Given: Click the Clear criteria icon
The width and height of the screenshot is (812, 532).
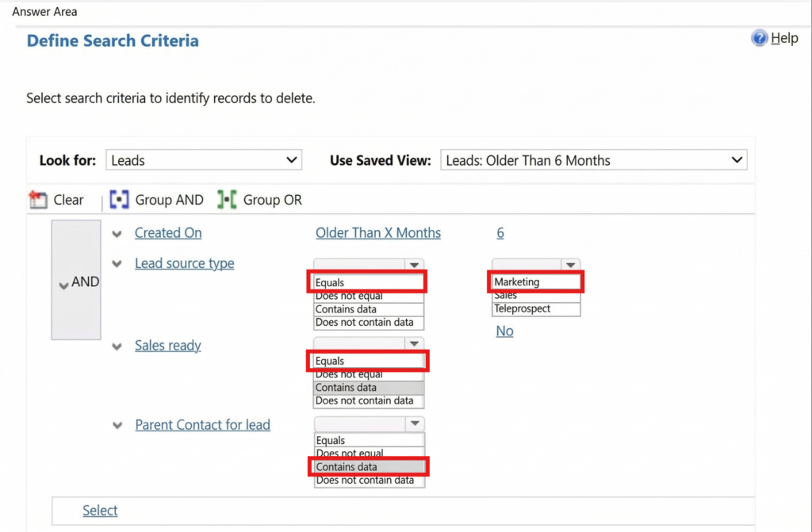Looking at the screenshot, I should tap(37, 200).
